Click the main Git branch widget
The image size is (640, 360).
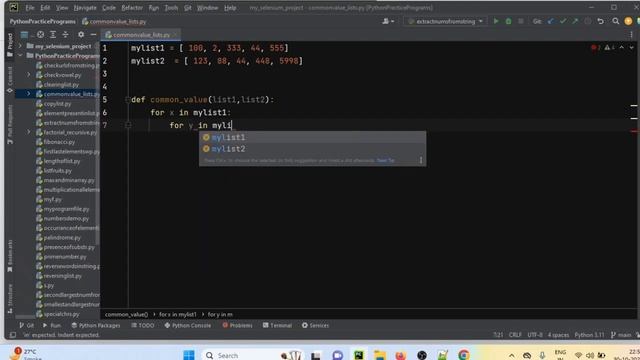coord(621,335)
